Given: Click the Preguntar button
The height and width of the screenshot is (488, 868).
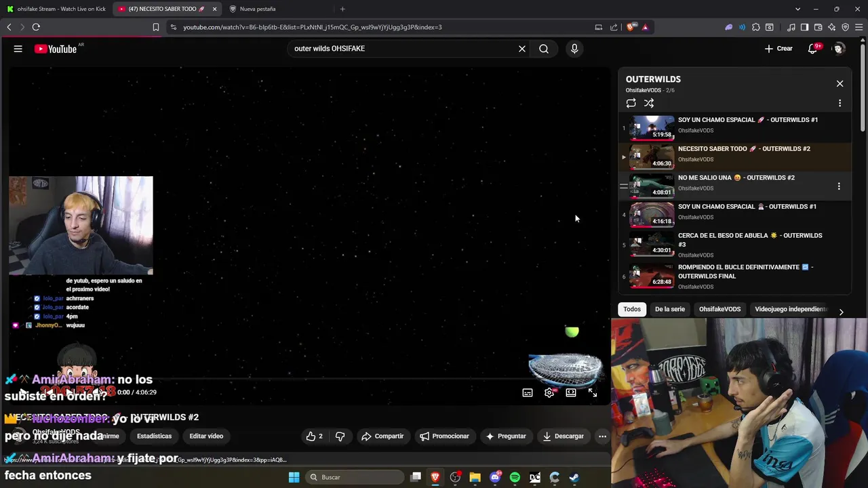Looking at the screenshot, I should 506,436.
